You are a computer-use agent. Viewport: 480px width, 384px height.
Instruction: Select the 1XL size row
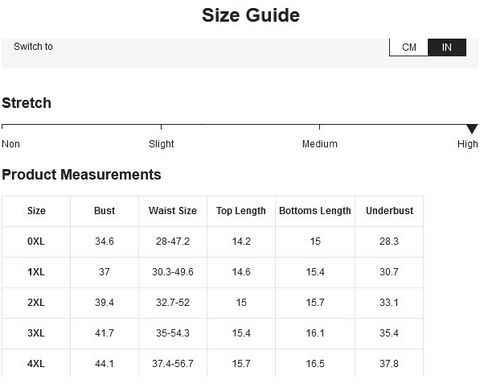point(213,272)
